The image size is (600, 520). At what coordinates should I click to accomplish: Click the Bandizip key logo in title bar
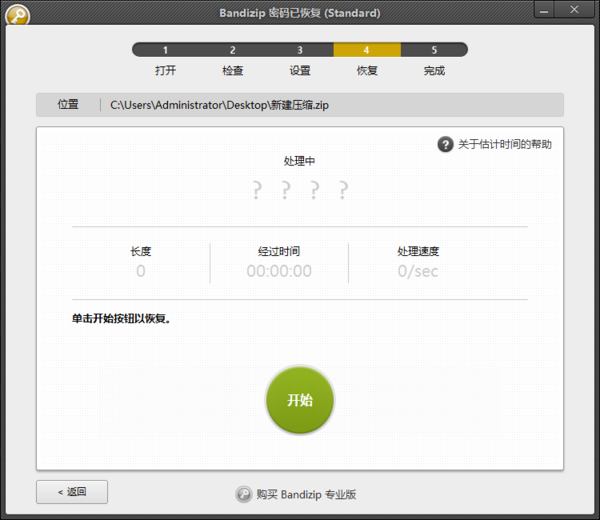[17, 14]
